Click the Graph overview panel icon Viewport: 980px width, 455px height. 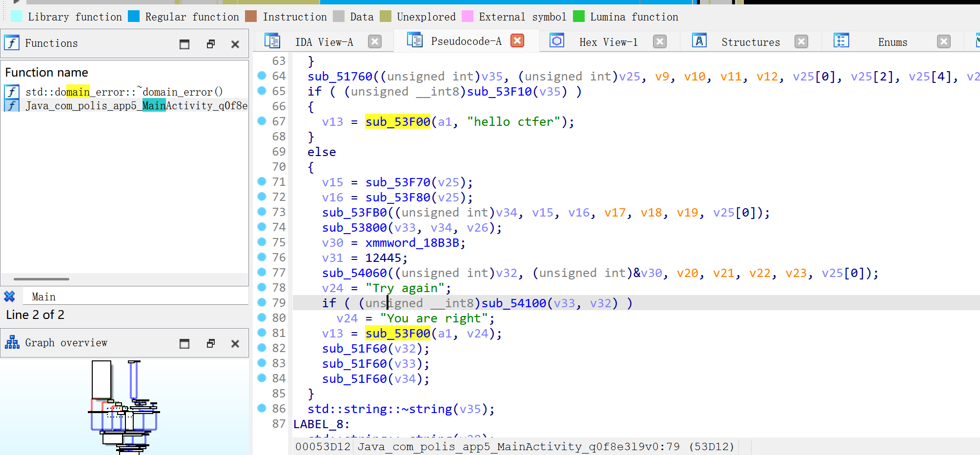(12, 343)
